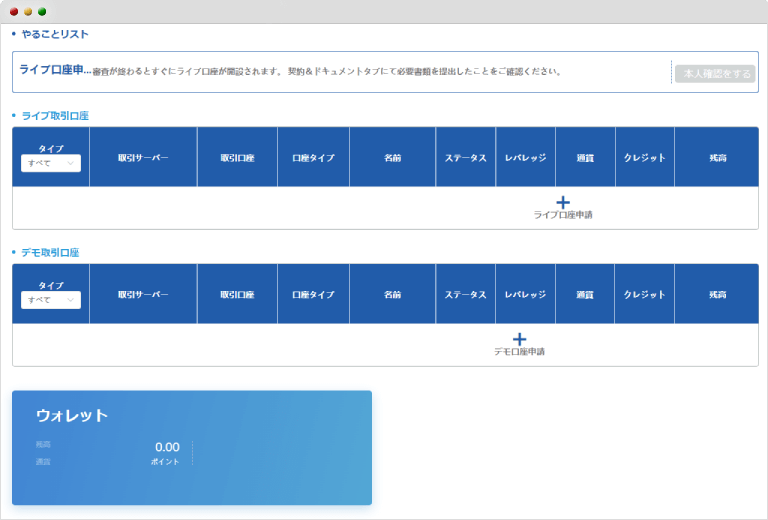The height and width of the screenshot is (520, 768).
Task: Select 残高 header in ライブ取引口座 table
Action: coord(718,158)
